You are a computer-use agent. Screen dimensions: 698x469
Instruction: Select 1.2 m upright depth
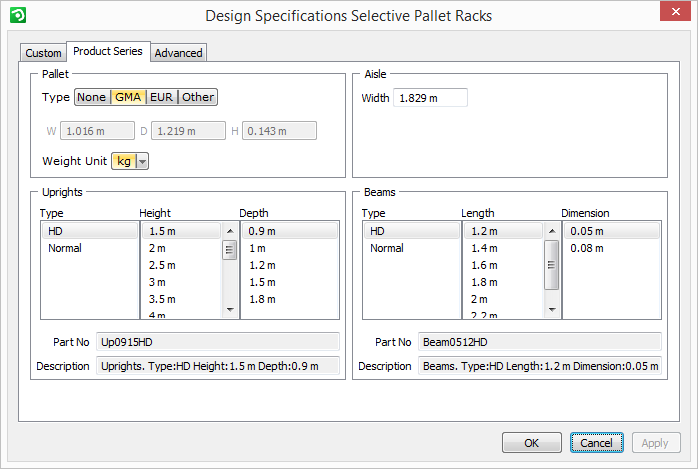263,266
